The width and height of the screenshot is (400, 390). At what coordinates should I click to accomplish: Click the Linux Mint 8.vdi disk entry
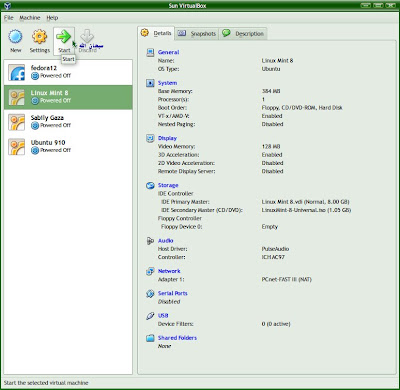(x=305, y=202)
